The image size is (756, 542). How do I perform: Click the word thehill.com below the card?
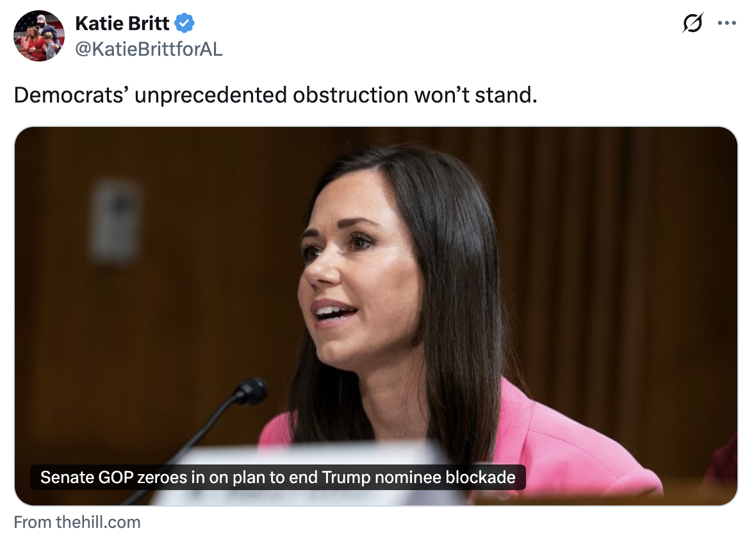(99, 522)
